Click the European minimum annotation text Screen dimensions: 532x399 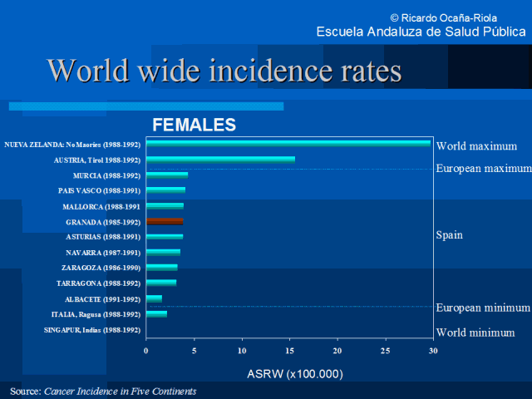[483, 308]
